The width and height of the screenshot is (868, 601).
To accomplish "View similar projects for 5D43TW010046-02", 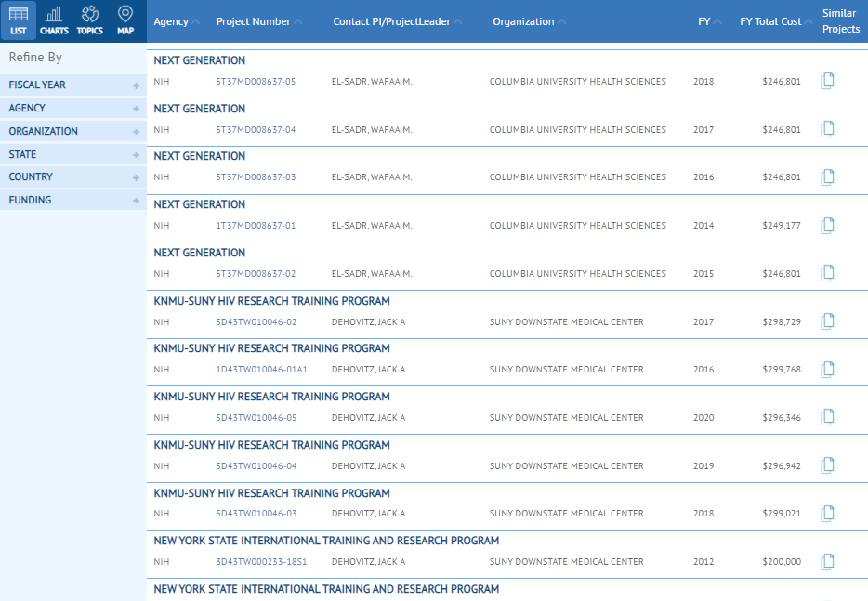I will point(827,321).
